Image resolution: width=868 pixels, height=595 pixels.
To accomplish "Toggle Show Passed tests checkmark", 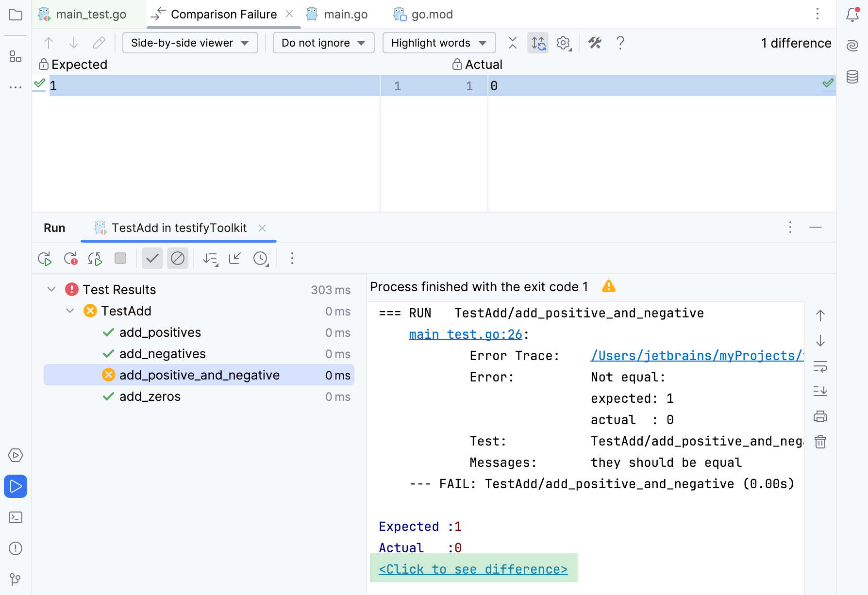I will pos(152,259).
